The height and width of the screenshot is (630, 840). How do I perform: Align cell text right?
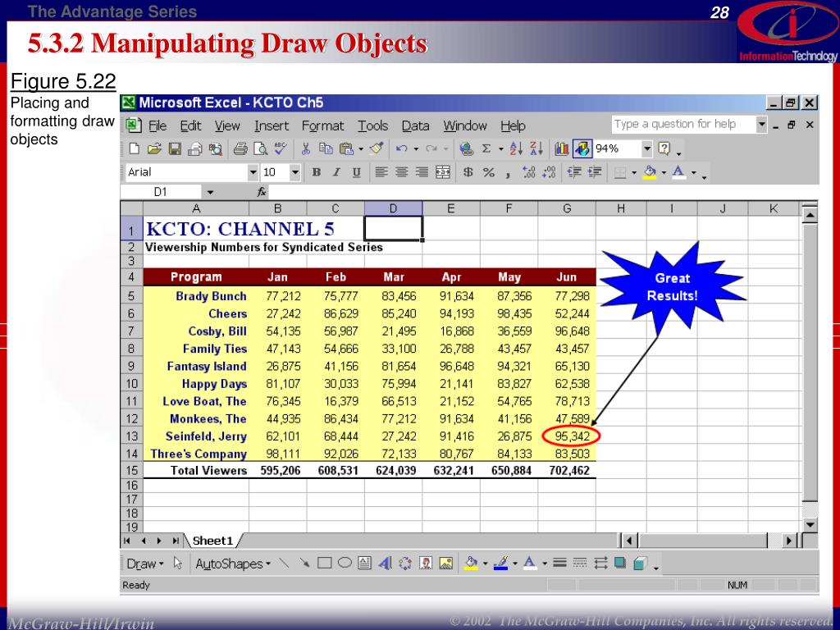click(x=422, y=172)
